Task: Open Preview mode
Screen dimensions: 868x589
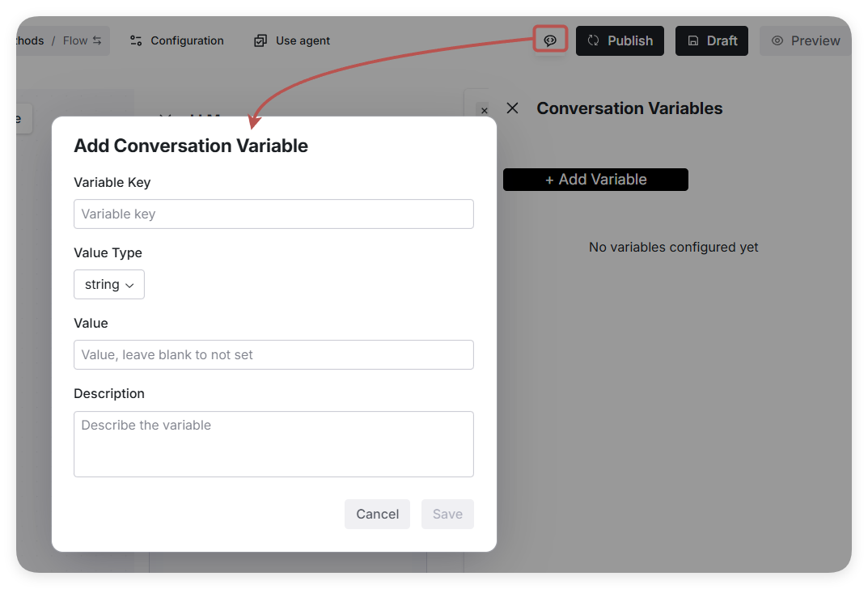Action: tap(815, 40)
